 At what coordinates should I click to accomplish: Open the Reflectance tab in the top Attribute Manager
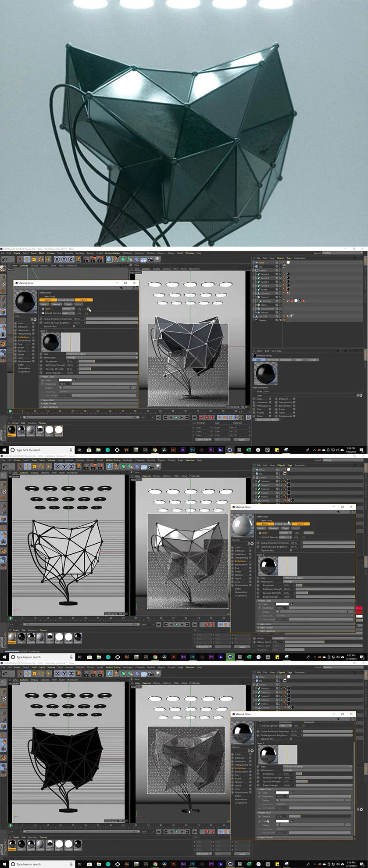[x=272, y=360]
